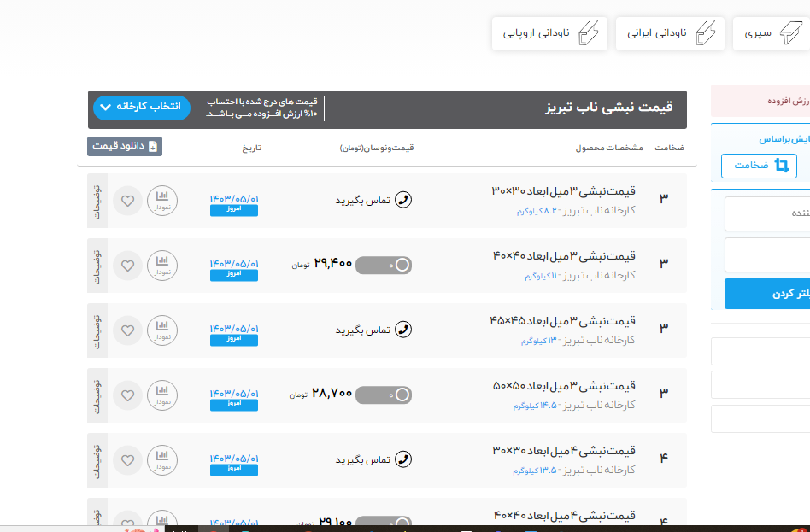Open the chart (نمودار) for 3mm 30×30 angle
810x532 pixels.
(162, 201)
